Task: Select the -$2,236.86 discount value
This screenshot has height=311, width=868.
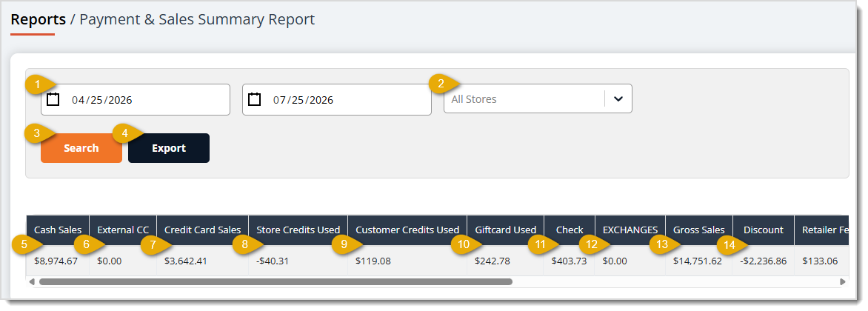Action: 764,261
